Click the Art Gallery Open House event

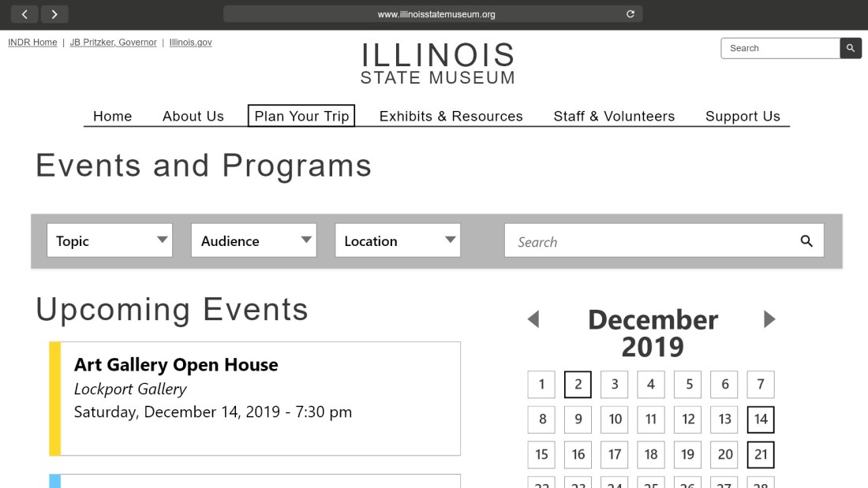pos(176,365)
